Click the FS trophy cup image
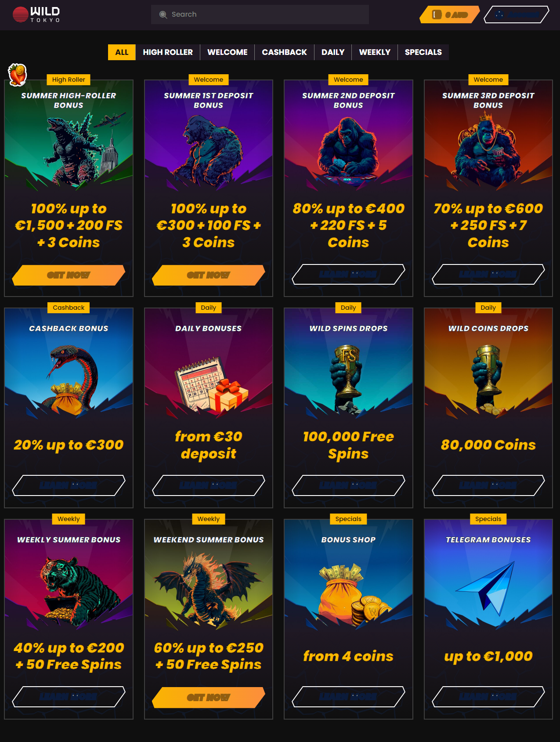The image size is (560, 742). pos(348,378)
